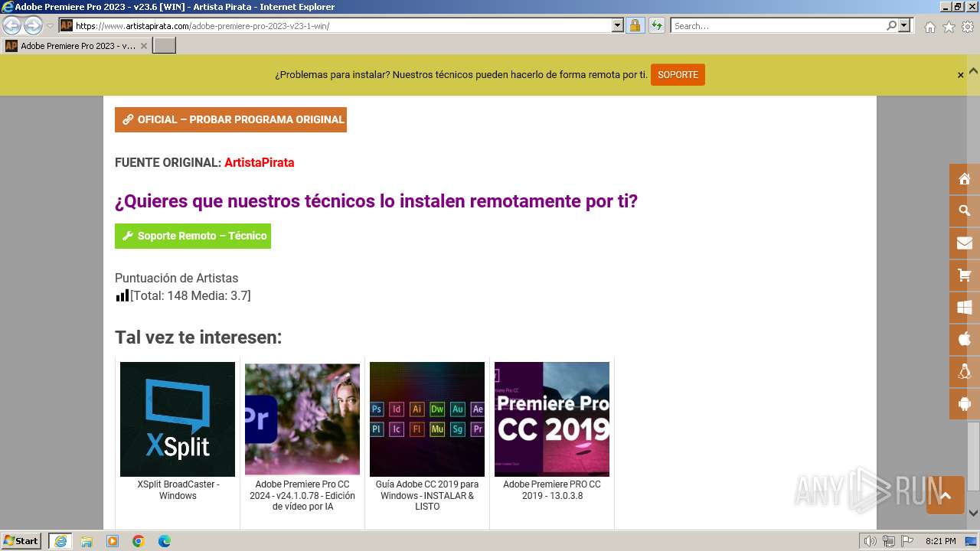Click the 8:21 PM taskbar clock
This screenshot has height=551, width=980.
point(941,541)
